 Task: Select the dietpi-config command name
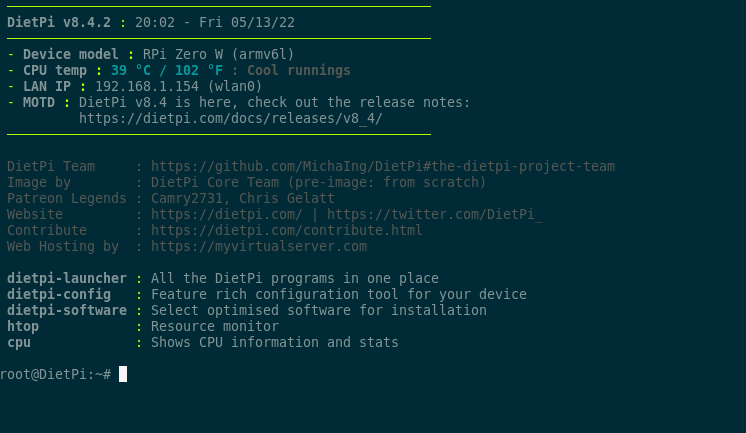point(59,295)
